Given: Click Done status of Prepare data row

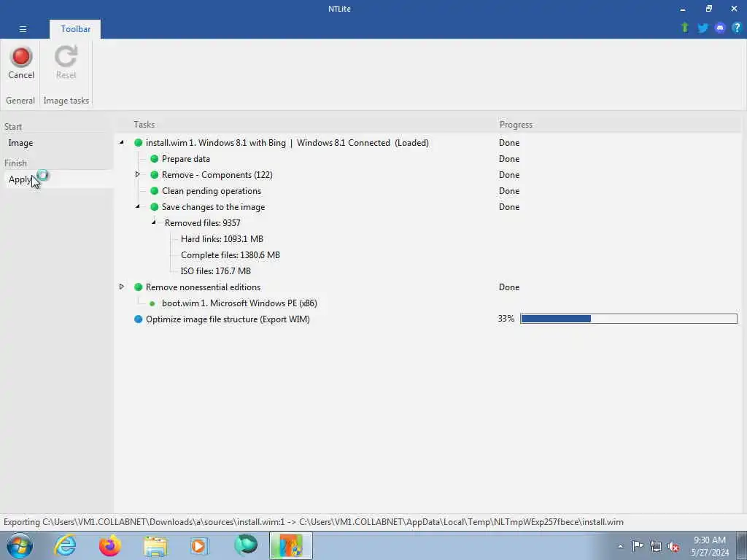Looking at the screenshot, I should point(509,158).
